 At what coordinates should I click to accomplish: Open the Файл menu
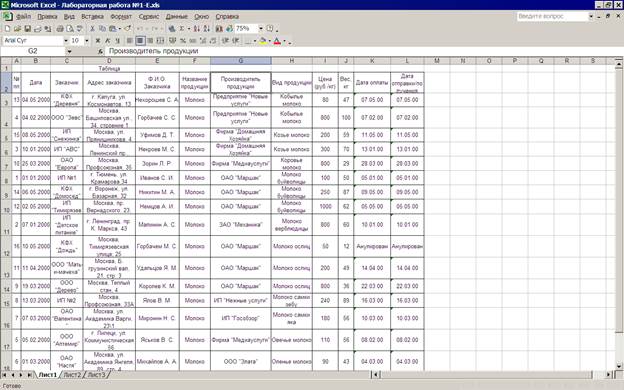[x=23, y=17]
